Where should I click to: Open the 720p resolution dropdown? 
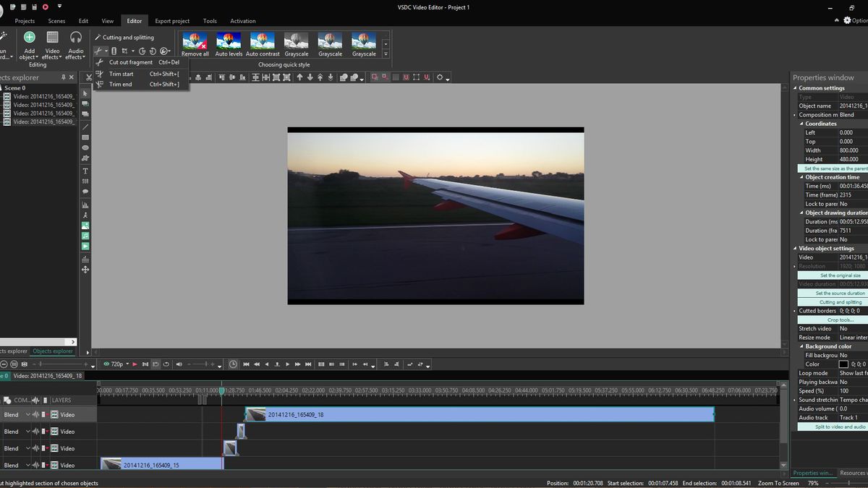(127, 364)
